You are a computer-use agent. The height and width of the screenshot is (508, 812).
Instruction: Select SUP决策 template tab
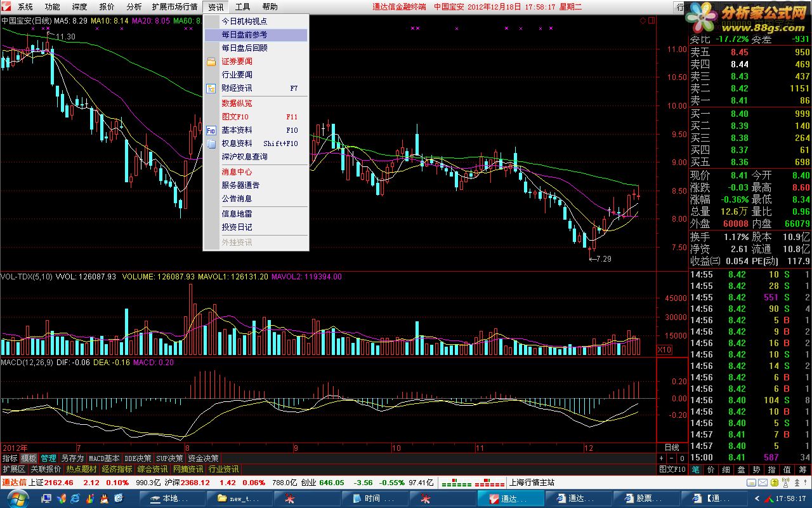[169, 458]
